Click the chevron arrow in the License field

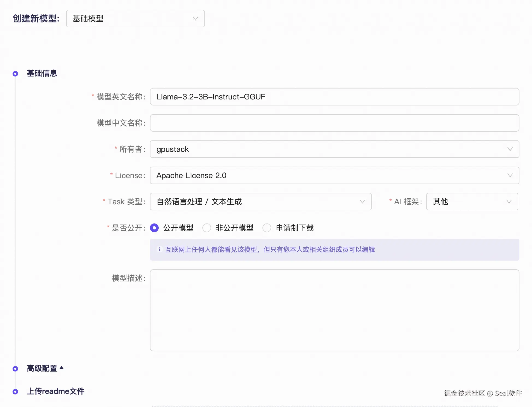pyautogui.click(x=510, y=175)
